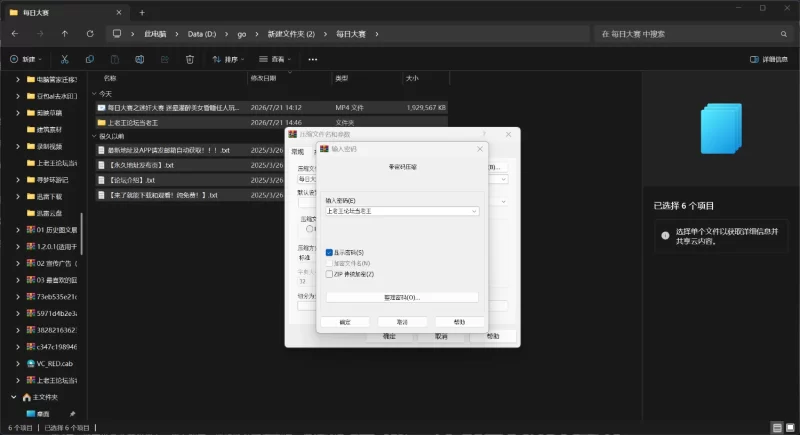800x435 pixels.
Task: Click the pin icon beside 桌面
Action: click(72, 414)
